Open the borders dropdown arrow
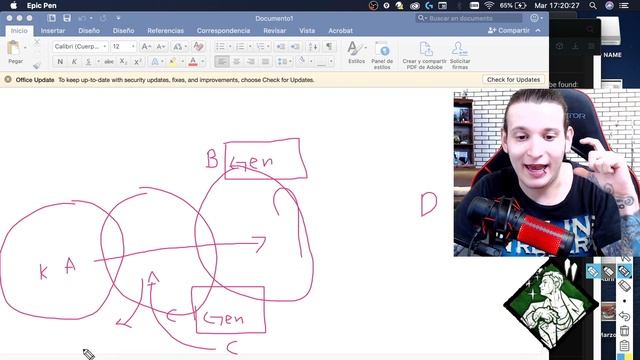Image resolution: width=640 pixels, height=360 pixels. (x=331, y=62)
